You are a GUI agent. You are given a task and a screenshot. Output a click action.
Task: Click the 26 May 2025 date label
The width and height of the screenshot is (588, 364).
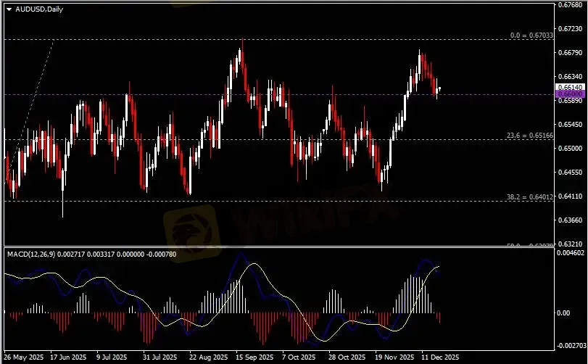click(x=22, y=357)
